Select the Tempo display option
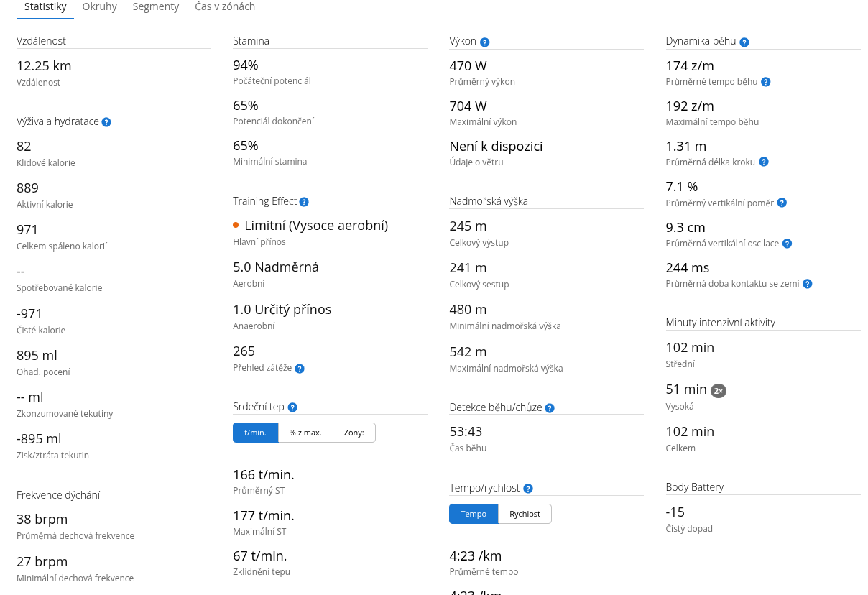Viewport: 868px width, 595px height. click(474, 514)
